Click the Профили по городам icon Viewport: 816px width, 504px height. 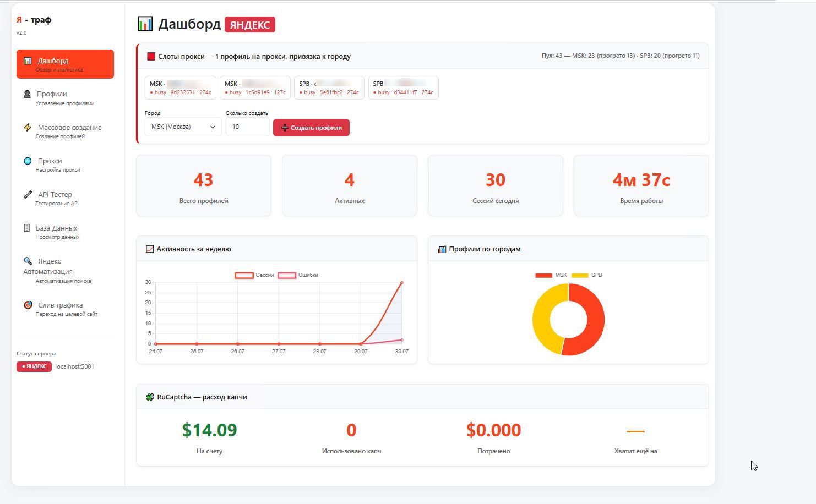(442, 249)
